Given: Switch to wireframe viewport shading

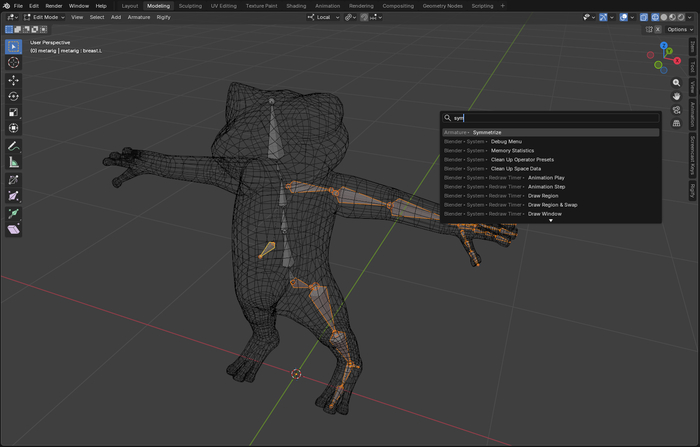Looking at the screenshot, I should 655,17.
